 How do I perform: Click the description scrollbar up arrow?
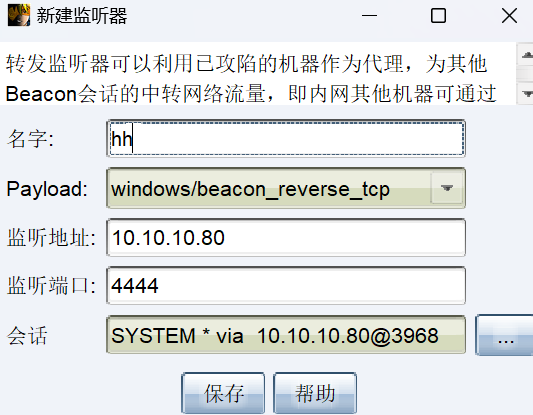[x=526, y=54]
